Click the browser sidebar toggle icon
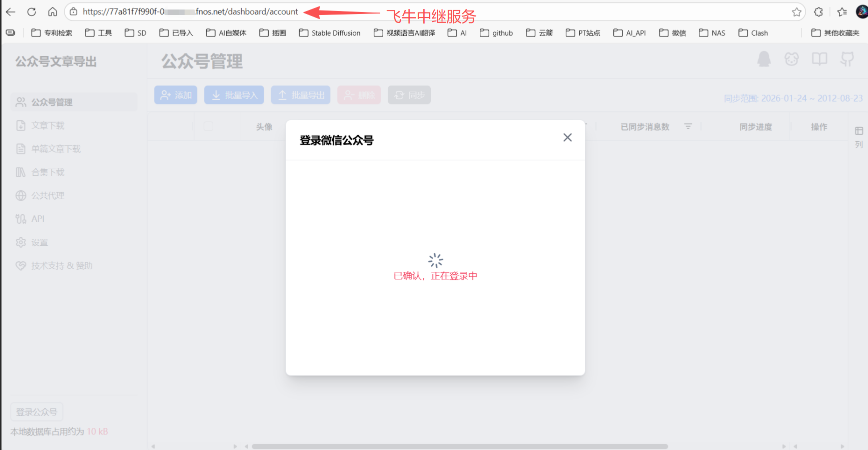Viewport: 868px width, 450px height. point(11,33)
